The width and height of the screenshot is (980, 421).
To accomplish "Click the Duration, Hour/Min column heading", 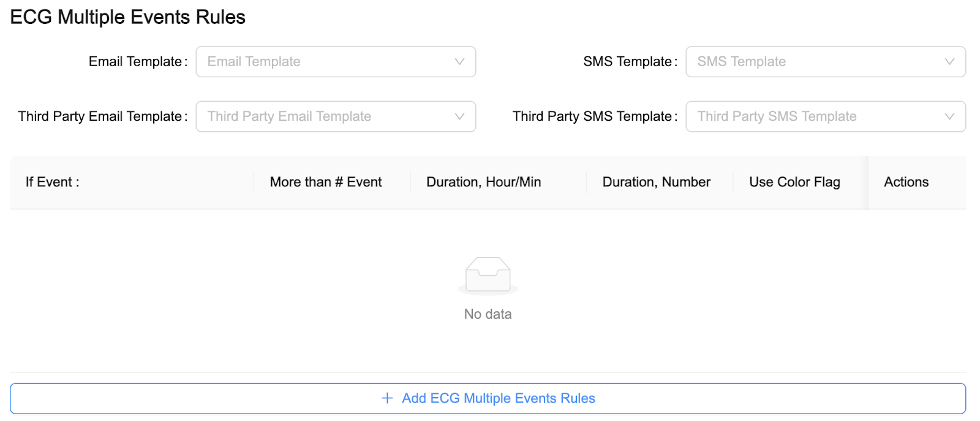I will tap(484, 181).
